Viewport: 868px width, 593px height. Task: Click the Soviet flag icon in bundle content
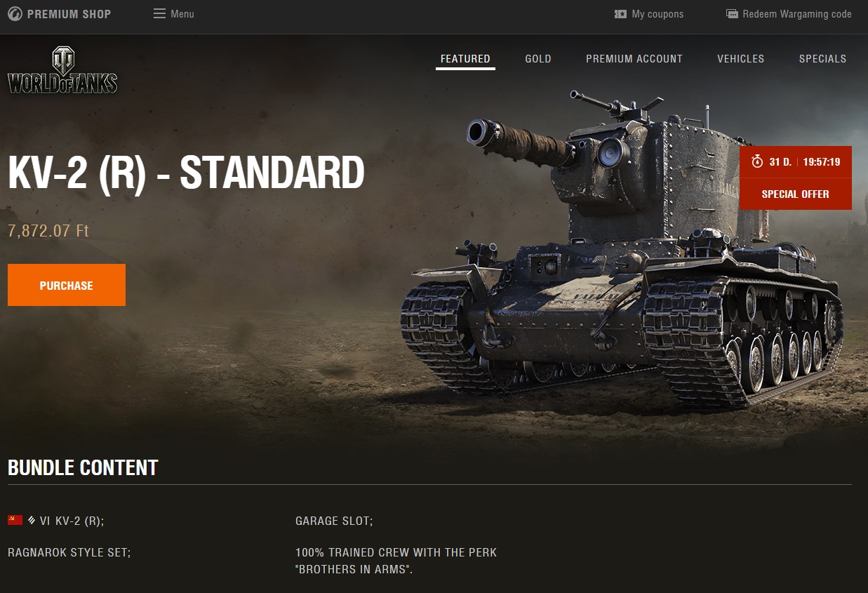coord(15,520)
